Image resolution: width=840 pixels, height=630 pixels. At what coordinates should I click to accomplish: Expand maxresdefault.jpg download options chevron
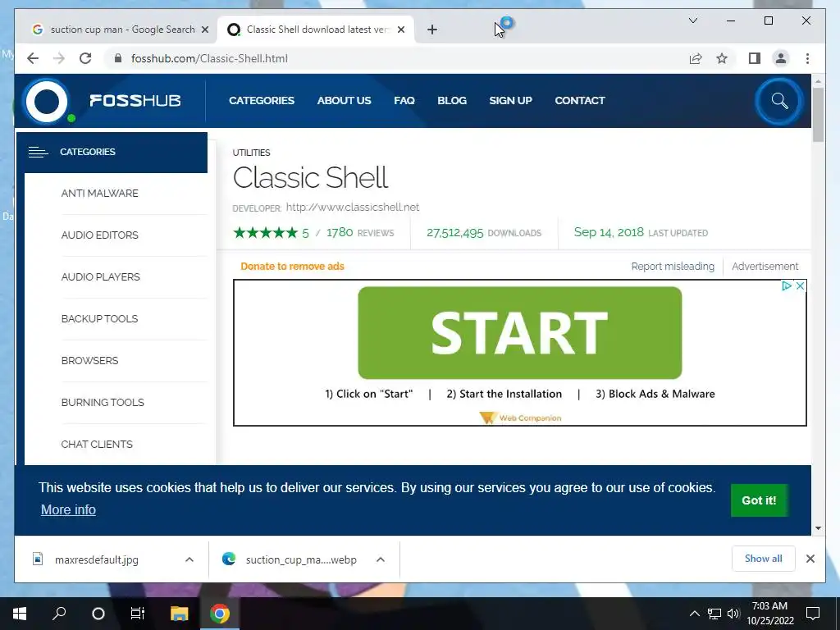click(189, 559)
